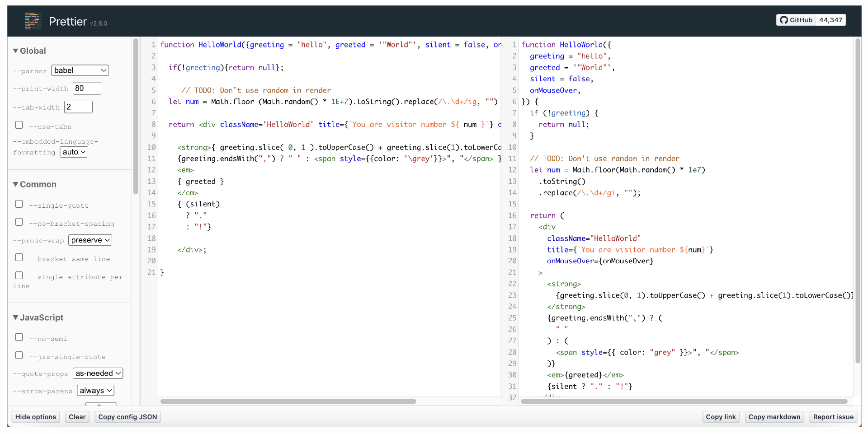Collapse the Global options section

tap(30, 51)
